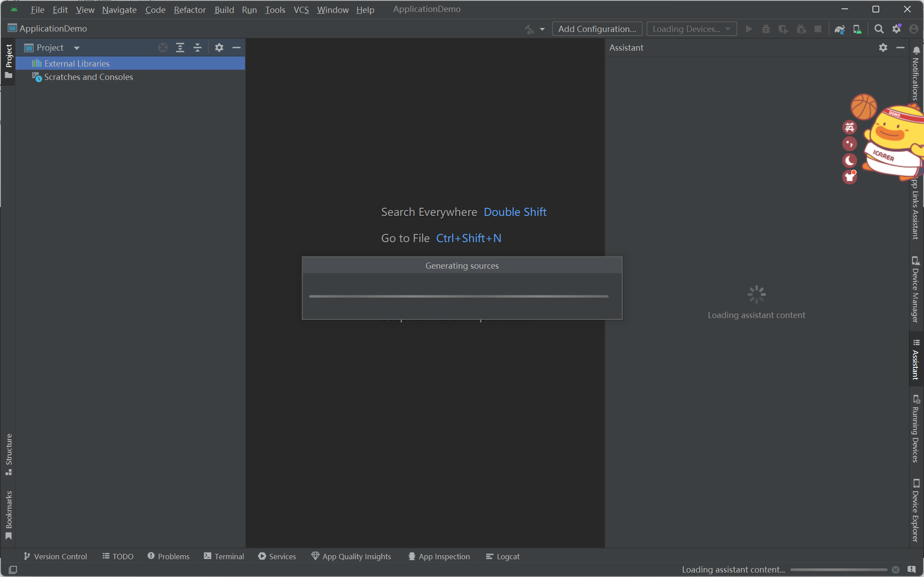The height and width of the screenshot is (577, 924).
Task: Click the Version Control tab at bottom
Action: (56, 557)
